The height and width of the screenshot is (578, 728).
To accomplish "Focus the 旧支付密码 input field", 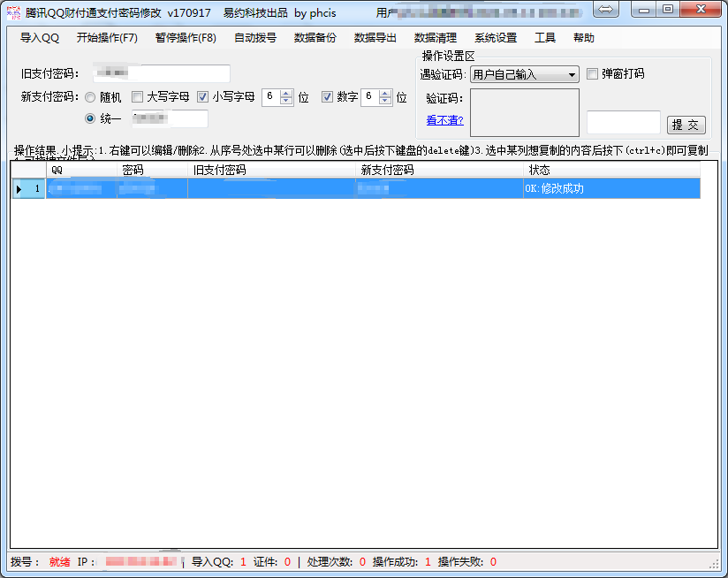I will pos(161,73).
